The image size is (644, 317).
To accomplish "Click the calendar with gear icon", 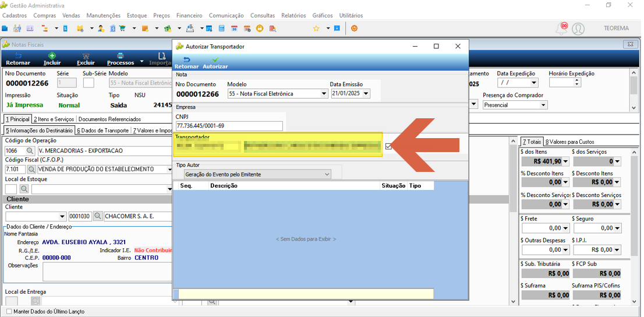I will click(x=247, y=29).
